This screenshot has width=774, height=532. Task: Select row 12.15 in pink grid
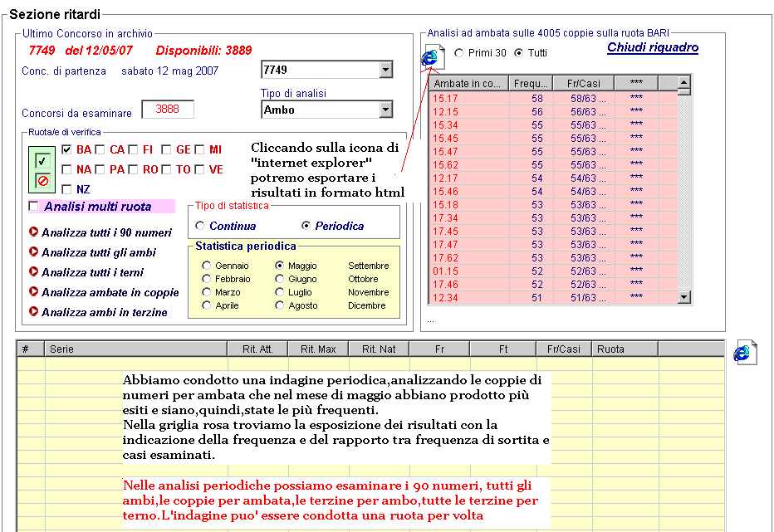click(x=553, y=111)
